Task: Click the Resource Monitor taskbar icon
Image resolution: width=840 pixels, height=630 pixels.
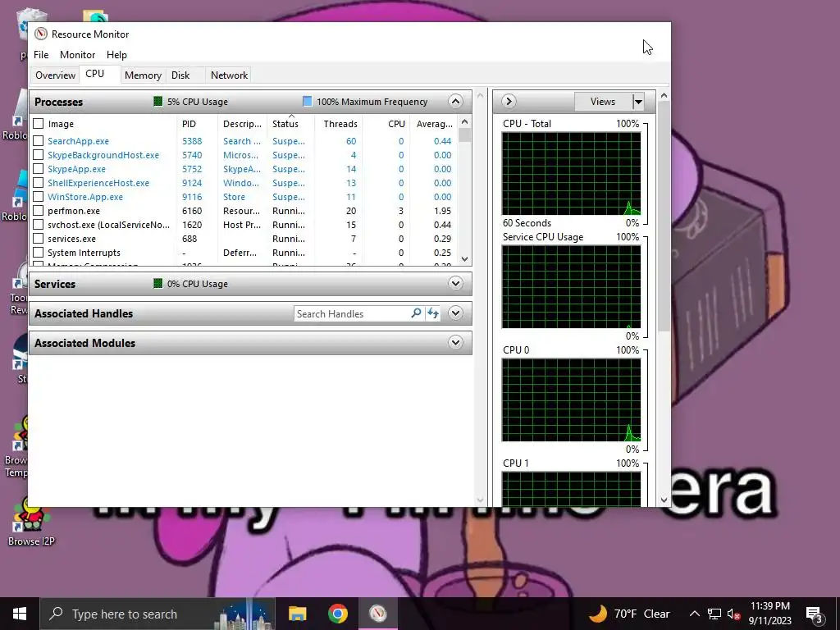Action: [x=378, y=614]
